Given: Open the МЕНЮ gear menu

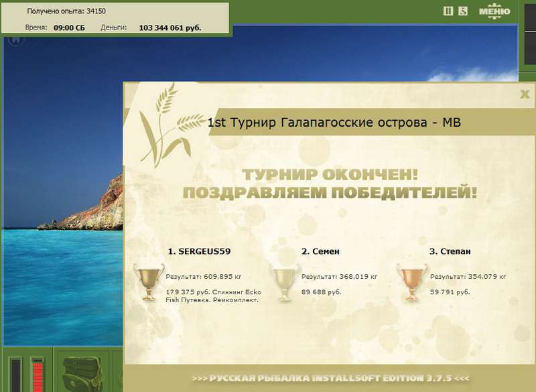Looking at the screenshot, I should [494, 11].
